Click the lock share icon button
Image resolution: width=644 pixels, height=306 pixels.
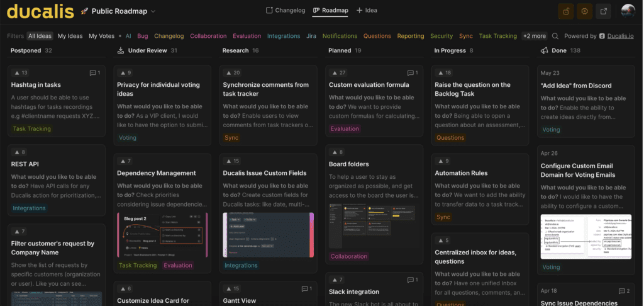pyautogui.click(x=566, y=11)
